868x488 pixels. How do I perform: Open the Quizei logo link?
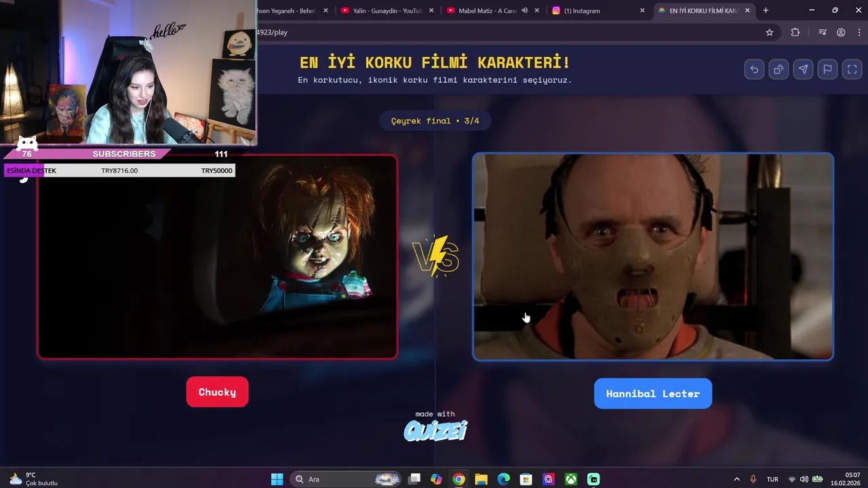pyautogui.click(x=435, y=430)
